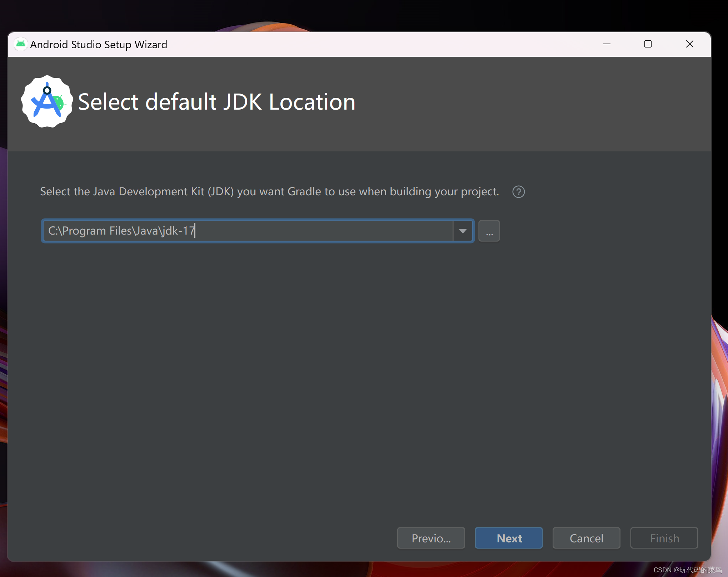
Task: Click the JDK description sentence about Gradle
Action: tap(269, 192)
